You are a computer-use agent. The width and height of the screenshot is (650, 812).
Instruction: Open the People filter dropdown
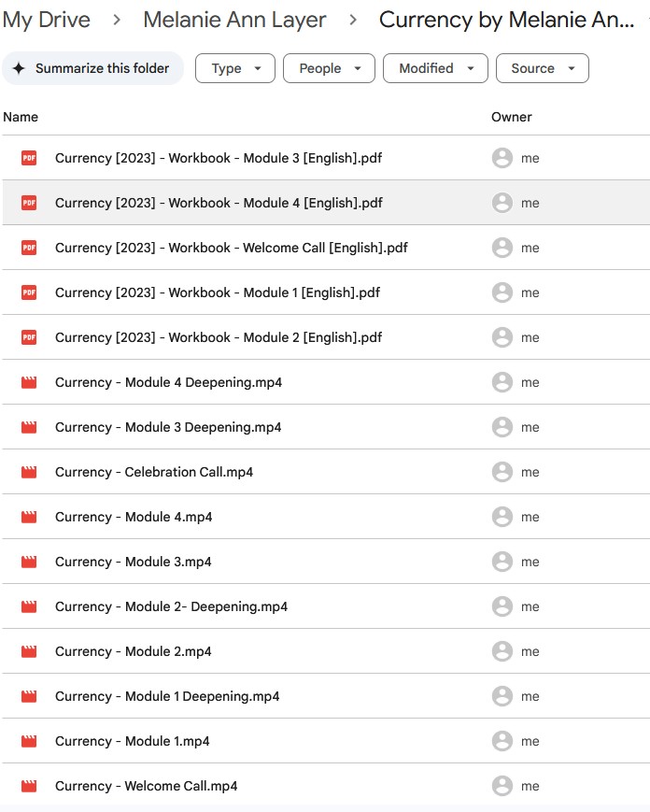[329, 68]
